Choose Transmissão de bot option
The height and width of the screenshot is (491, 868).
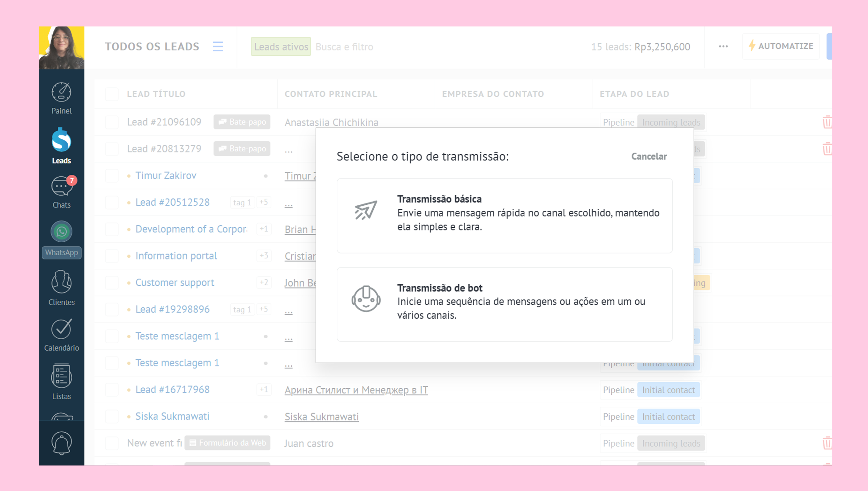tap(505, 304)
